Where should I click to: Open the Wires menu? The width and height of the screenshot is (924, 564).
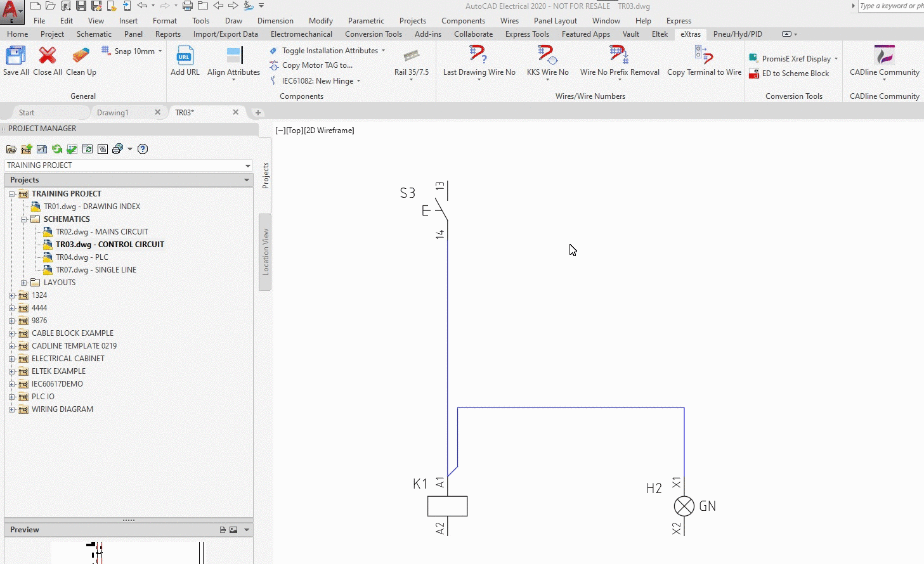509,21
